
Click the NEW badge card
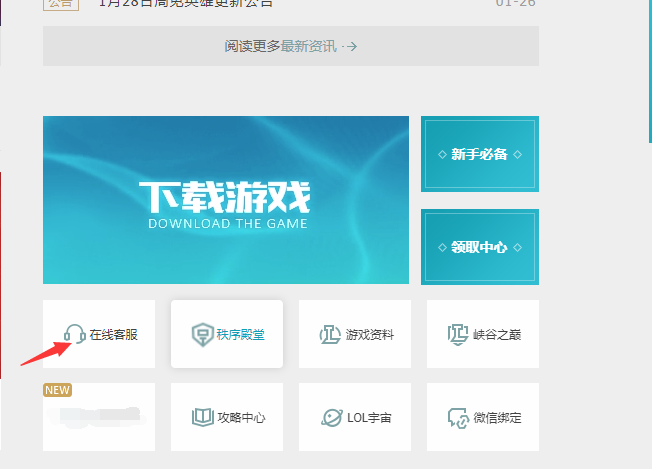99,417
